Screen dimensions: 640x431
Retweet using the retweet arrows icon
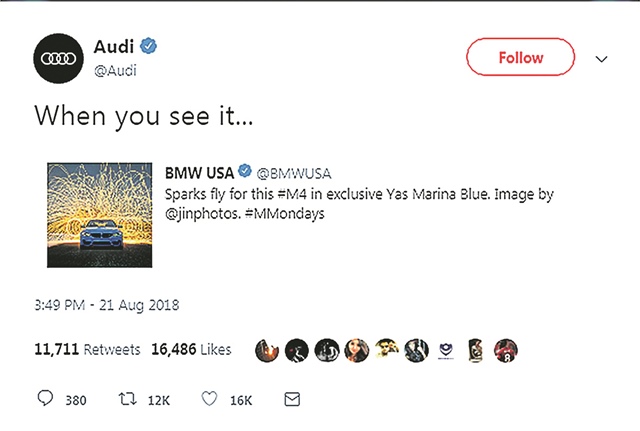pos(130,399)
